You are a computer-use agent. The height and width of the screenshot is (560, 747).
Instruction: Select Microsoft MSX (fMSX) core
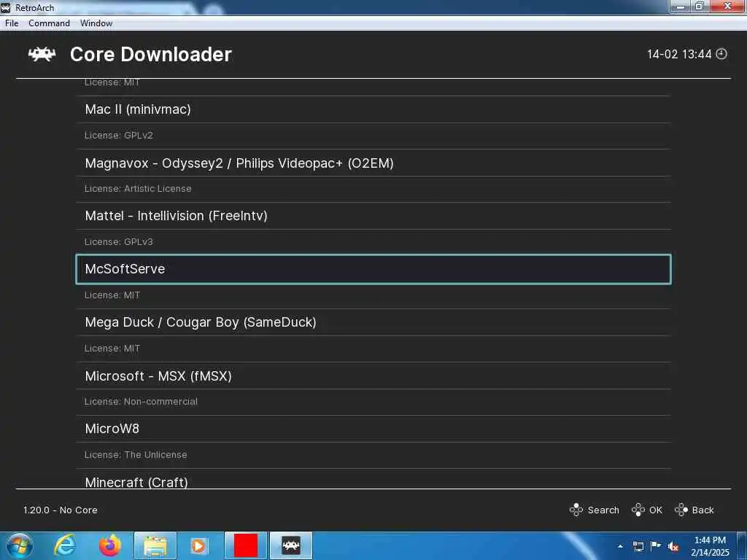373,376
